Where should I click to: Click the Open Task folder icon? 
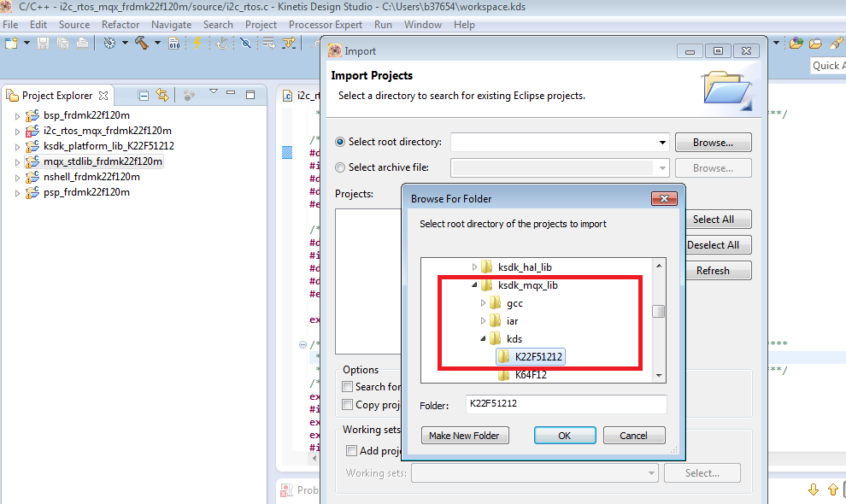point(816,44)
